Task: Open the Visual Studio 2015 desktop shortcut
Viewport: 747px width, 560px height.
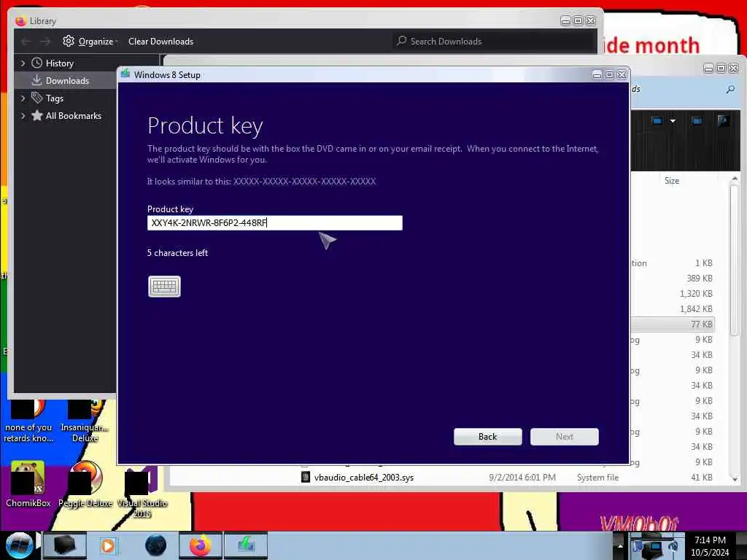Action: coord(142,493)
